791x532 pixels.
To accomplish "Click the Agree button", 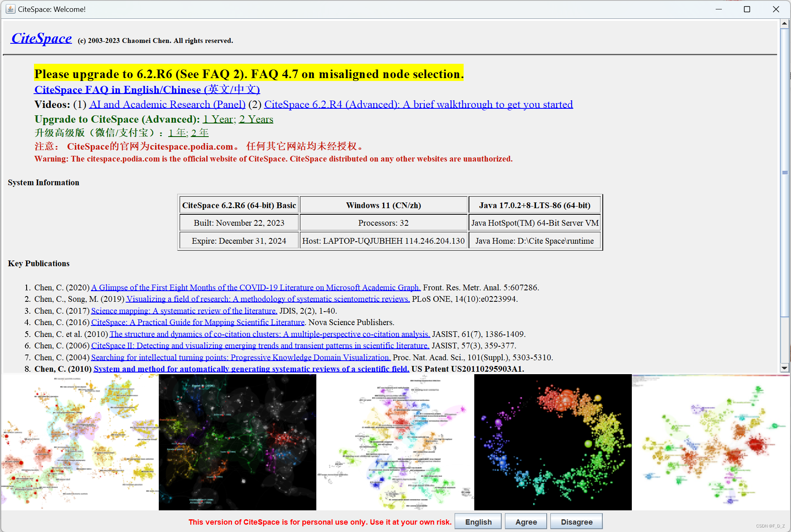I will click(526, 522).
